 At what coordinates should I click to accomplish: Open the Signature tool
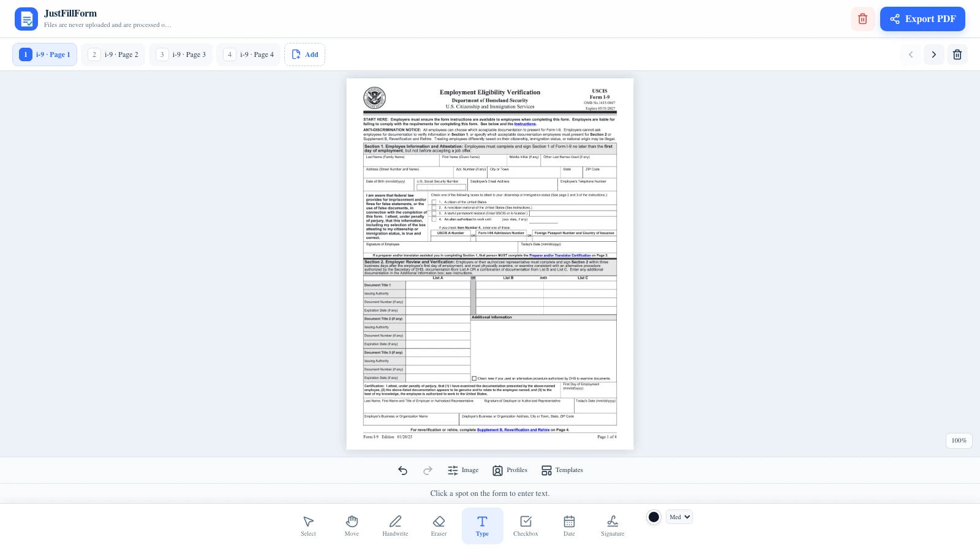(x=612, y=525)
